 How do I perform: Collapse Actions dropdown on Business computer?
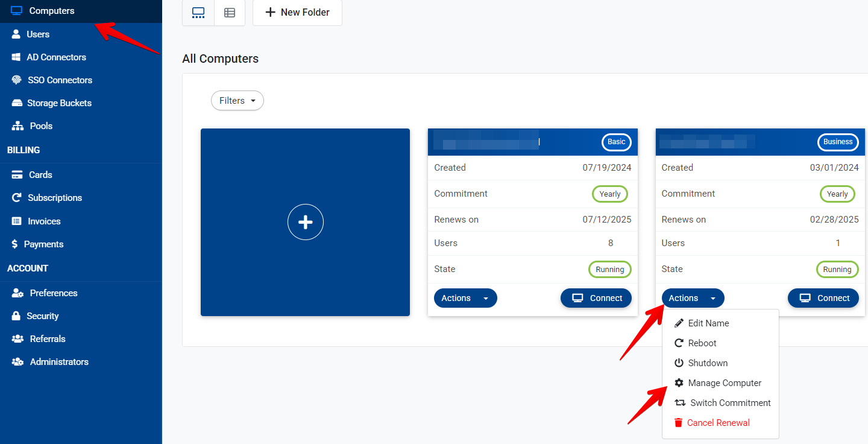[x=693, y=298]
